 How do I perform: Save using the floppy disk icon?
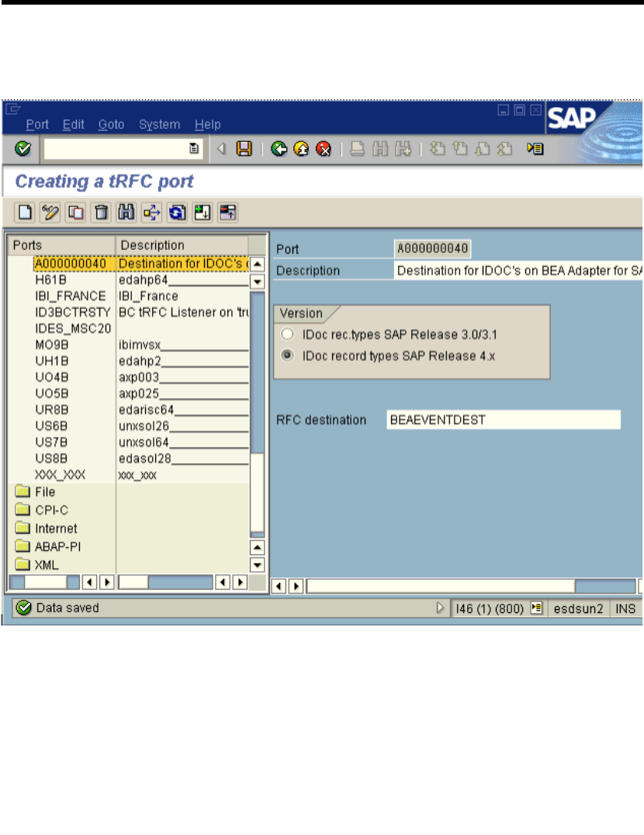coord(244,148)
